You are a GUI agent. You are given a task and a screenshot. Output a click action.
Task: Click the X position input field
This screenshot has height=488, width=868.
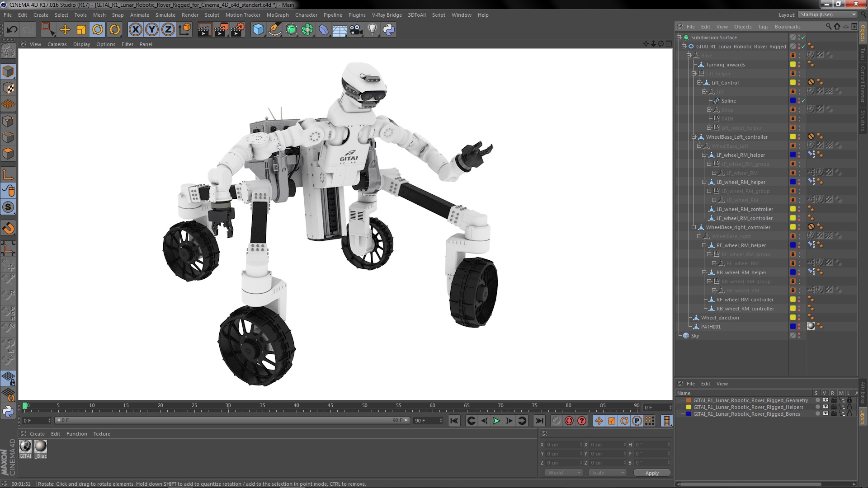(564, 445)
